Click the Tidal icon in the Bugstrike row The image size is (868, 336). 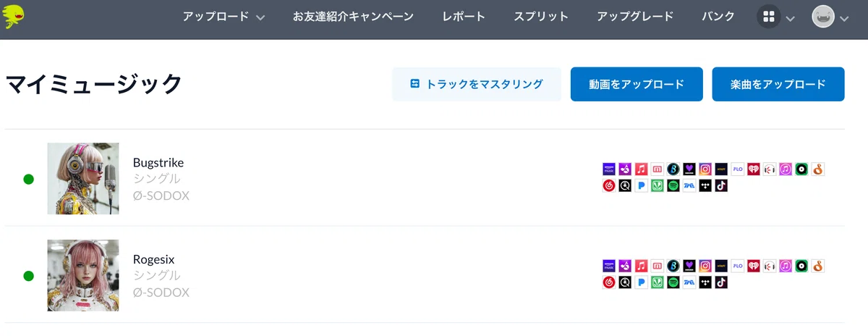pyautogui.click(x=705, y=185)
